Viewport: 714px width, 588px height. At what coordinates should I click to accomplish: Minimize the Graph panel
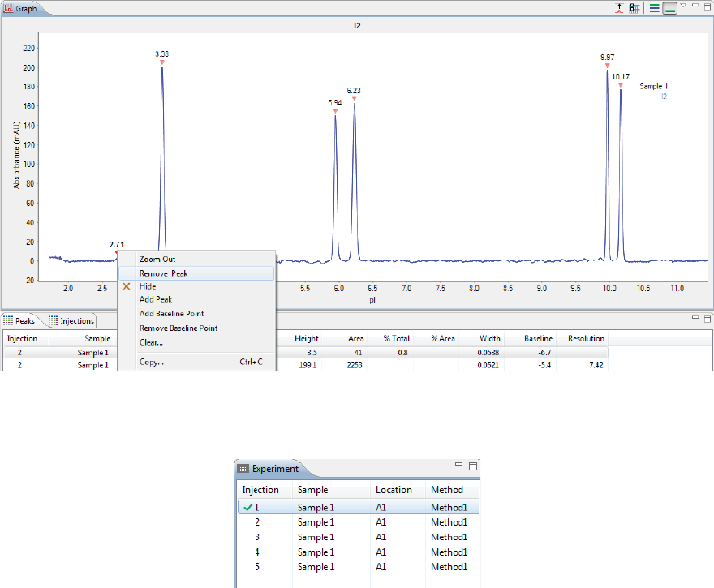coord(695,6)
